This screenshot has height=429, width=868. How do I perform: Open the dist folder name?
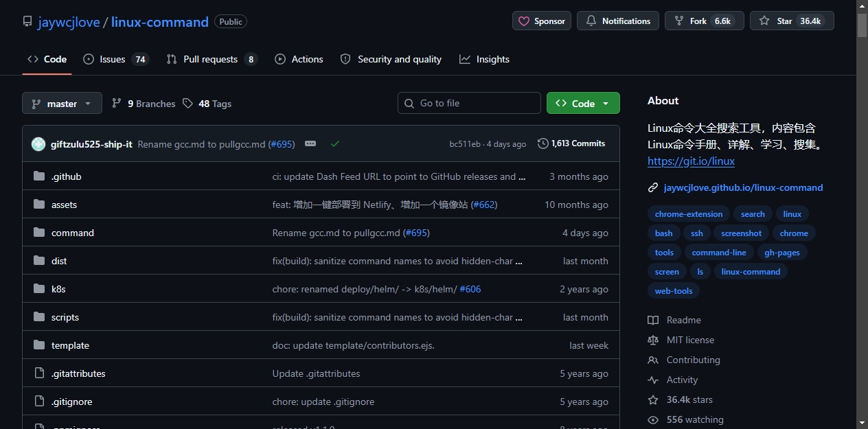tap(59, 261)
